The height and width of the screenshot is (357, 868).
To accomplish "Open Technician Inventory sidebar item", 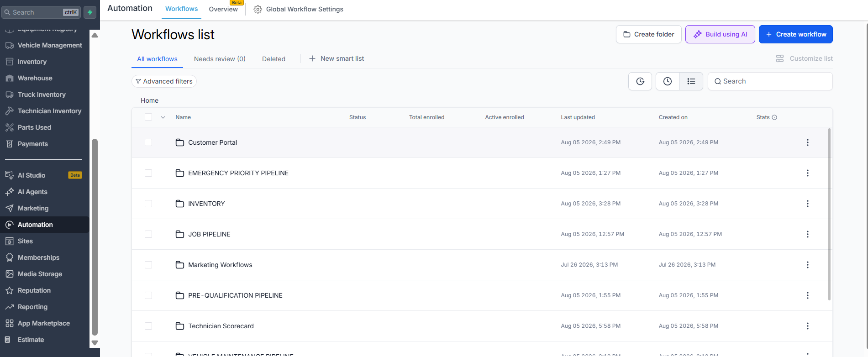I will click(x=44, y=111).
